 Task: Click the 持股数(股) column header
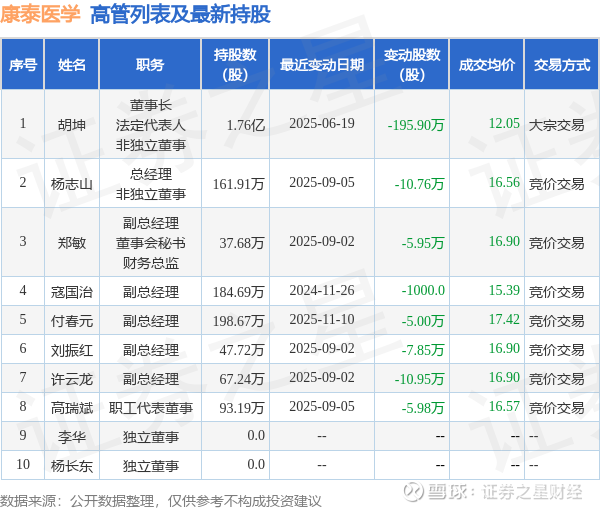point(235,64)
